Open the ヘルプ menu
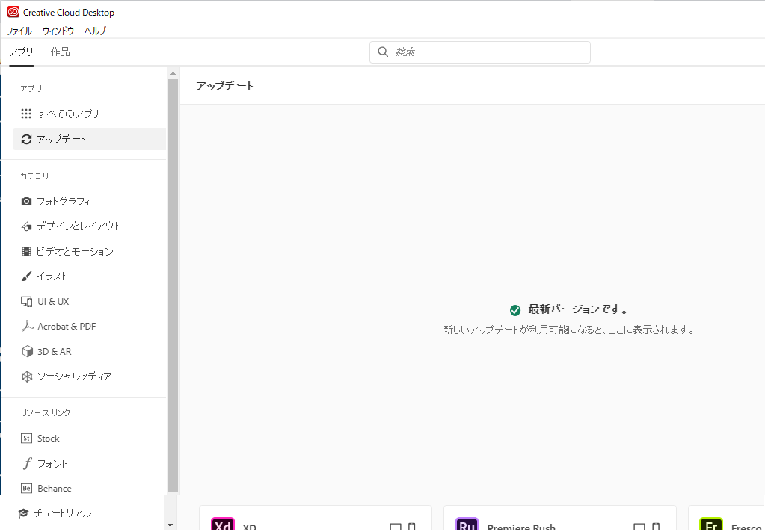765x532 pixels. click(95, 31)
